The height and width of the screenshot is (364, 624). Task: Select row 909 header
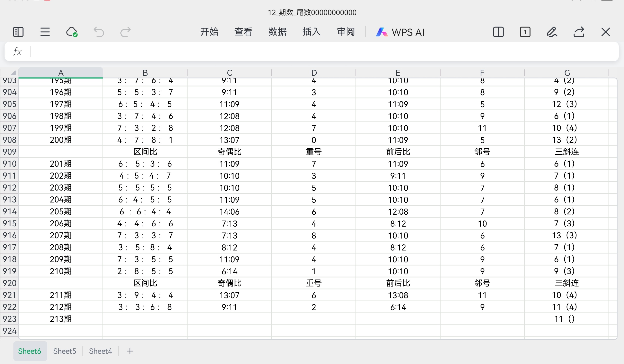(x=10, y=152)
